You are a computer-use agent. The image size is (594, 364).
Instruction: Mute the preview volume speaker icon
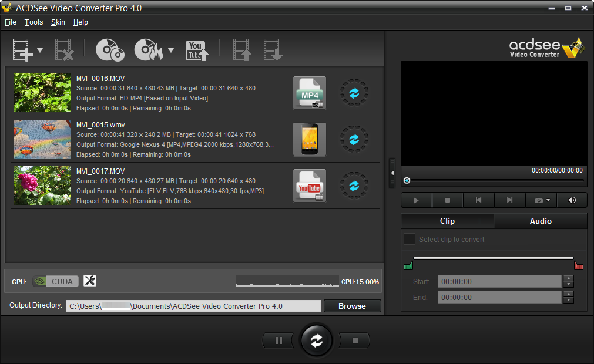click(572, 200)
